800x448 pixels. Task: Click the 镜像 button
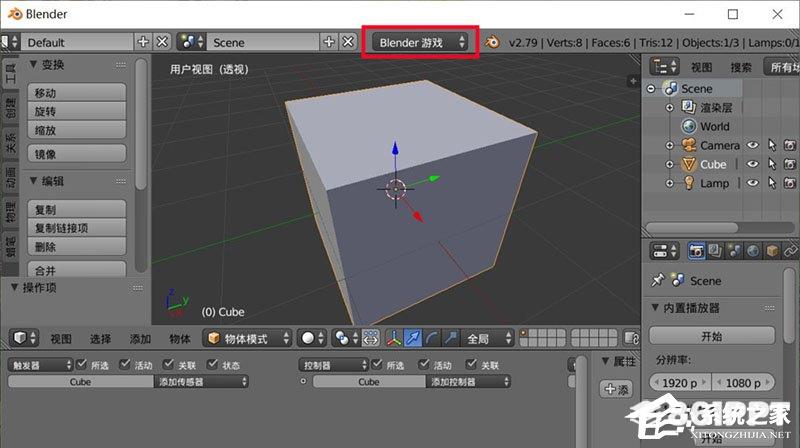(77, 154)
